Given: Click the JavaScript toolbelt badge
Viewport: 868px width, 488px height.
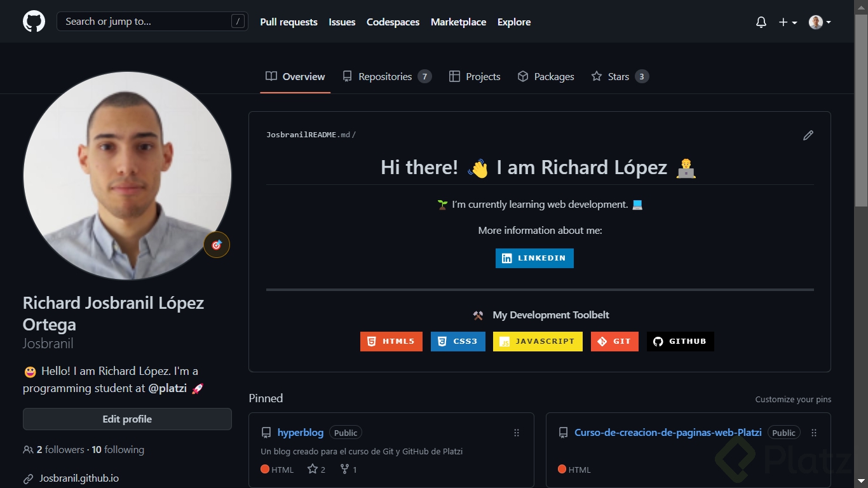Looking at the screenshot, I should (x=537, y=341).
